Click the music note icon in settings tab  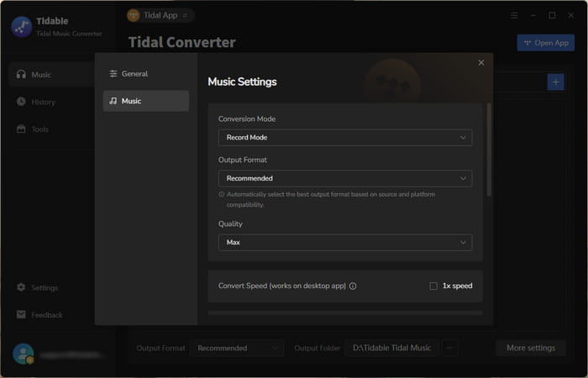113,101
